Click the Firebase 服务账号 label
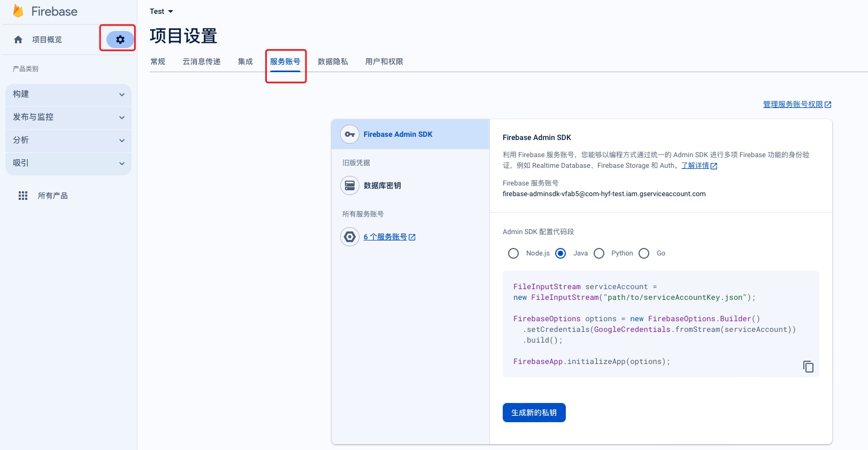The width and height of the screenshot is (868, 450). pyautogui.click(x=531, y=183)
